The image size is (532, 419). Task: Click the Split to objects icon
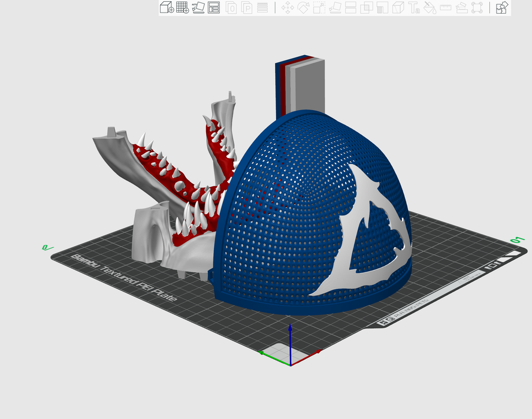point(231,8)
